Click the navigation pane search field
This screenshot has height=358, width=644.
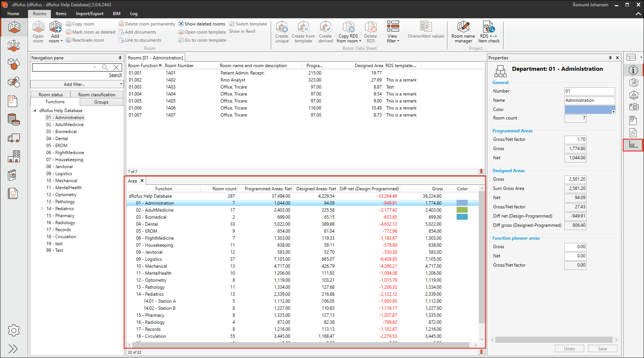coord(63,67)
